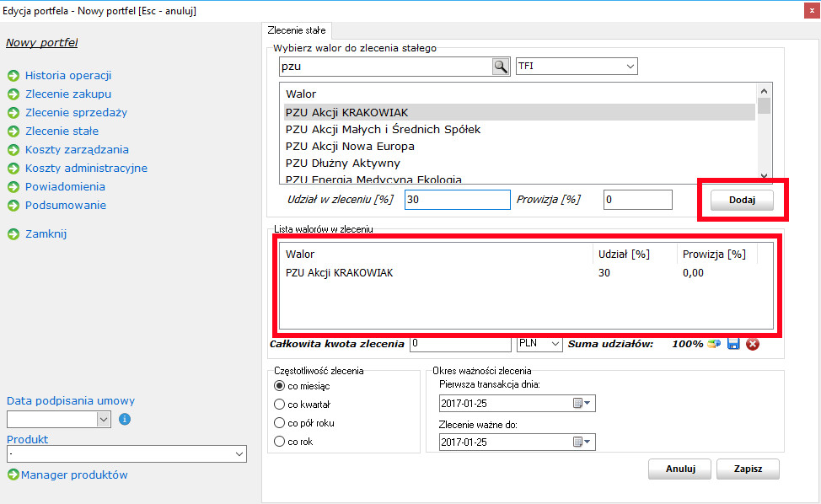Viewport: 821px width, 504px height.
Task: Click the Udział w zleceniu input field
Action: (457, 200)
